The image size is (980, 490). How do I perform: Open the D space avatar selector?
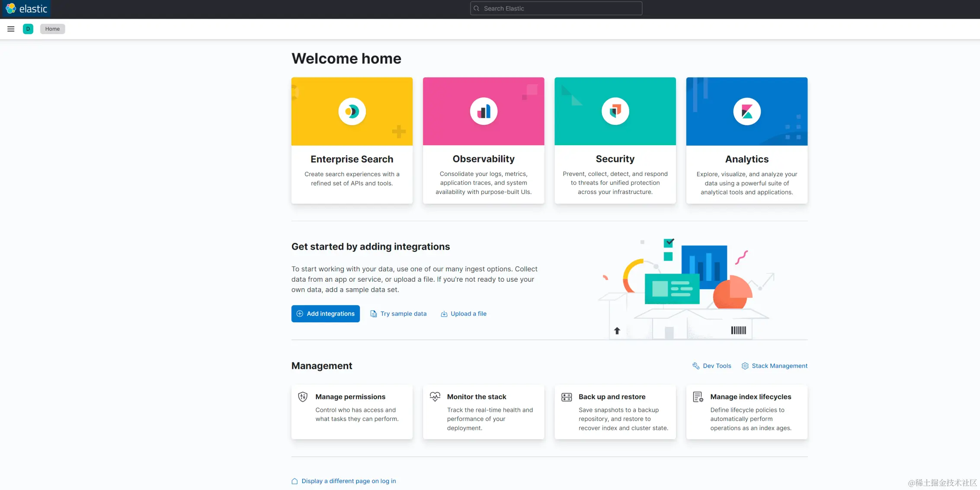tap(28, 29)
